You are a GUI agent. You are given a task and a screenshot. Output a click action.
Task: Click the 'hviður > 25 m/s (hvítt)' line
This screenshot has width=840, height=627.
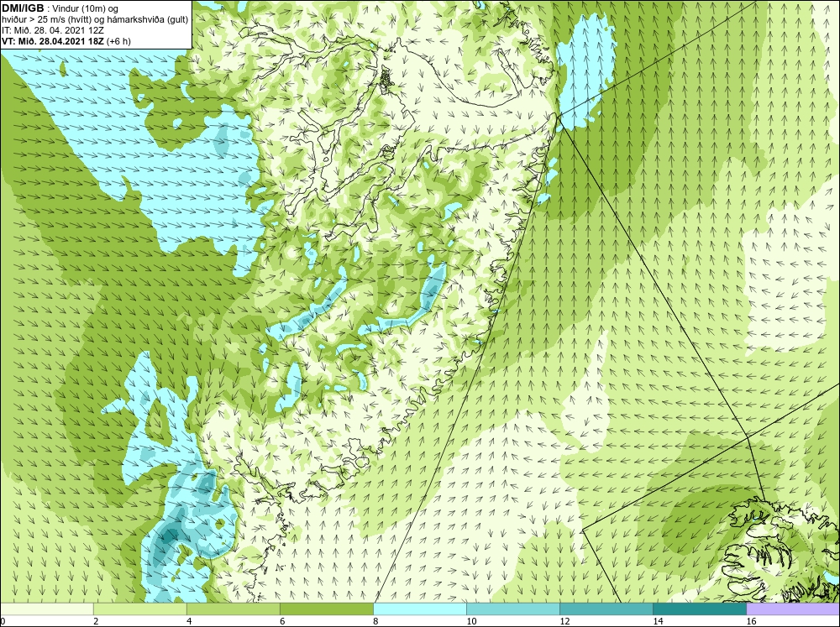tap(48, 19)
